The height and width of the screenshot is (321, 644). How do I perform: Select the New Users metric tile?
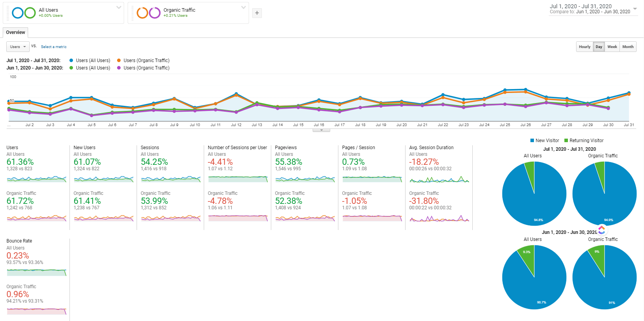[x=103, y=187]
